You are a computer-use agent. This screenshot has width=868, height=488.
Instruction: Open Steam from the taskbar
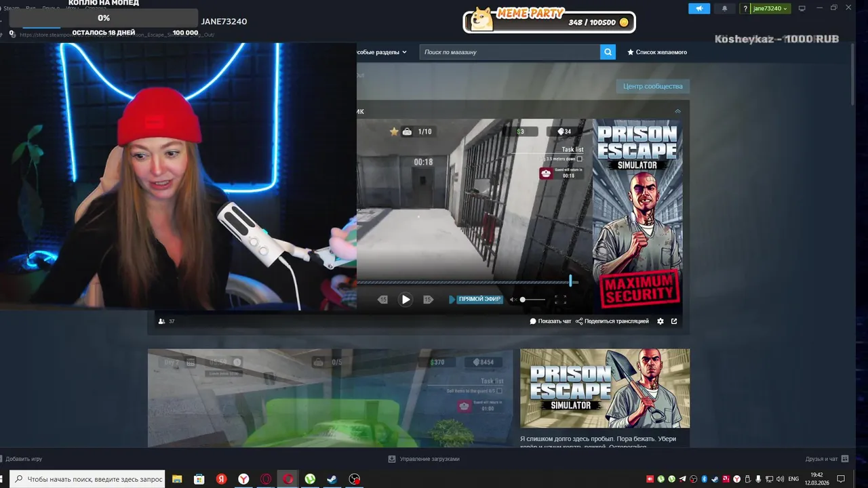point(332,479)
